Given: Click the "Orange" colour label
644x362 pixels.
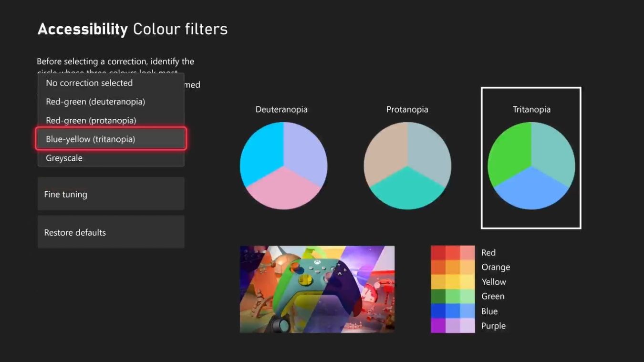Looking at the screenshot, I should tap(496, 267).
